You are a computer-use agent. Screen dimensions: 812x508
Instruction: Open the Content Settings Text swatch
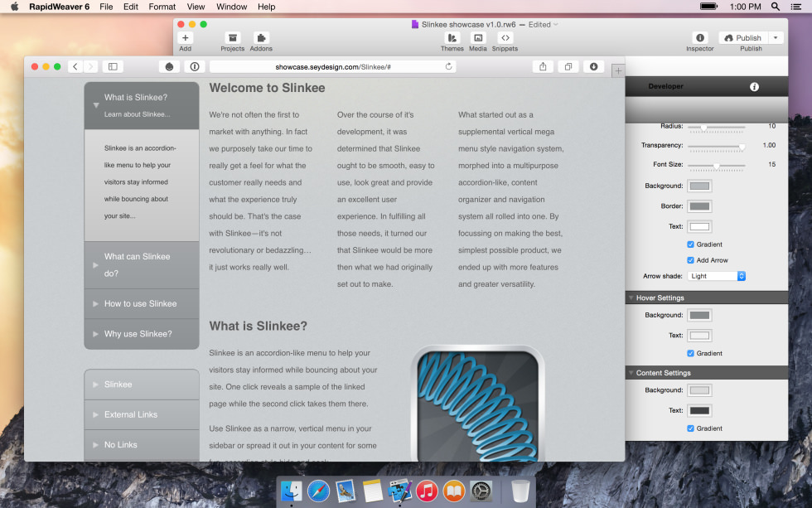(x=699, y=411)
